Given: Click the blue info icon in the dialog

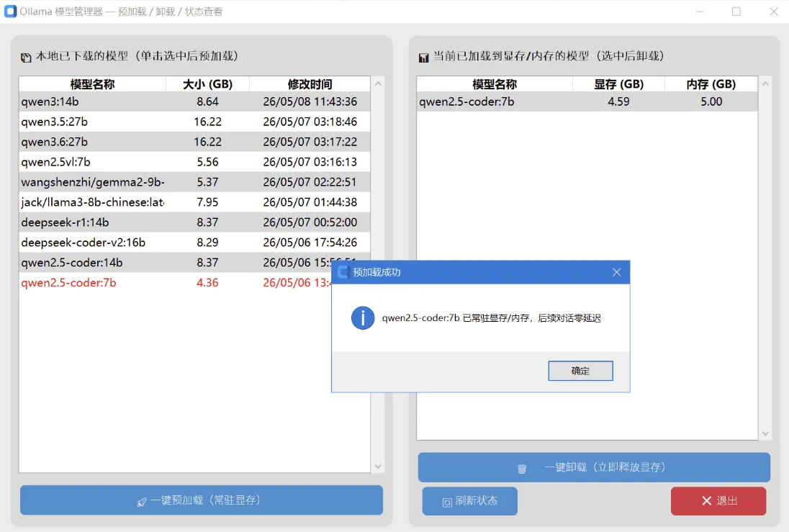Looking at the screenshot, I should [x=362, y=317].
